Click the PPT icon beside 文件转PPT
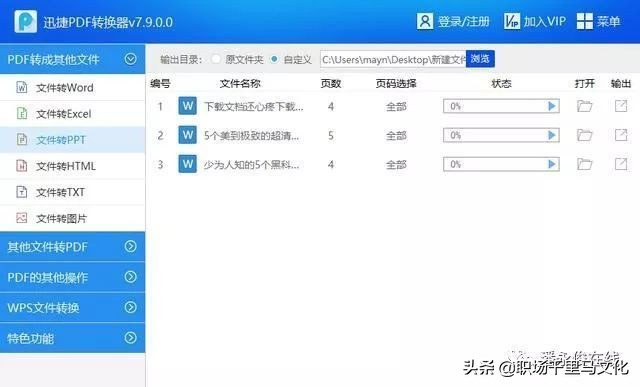The image size is (640, 387). click(x=22, y=140)
